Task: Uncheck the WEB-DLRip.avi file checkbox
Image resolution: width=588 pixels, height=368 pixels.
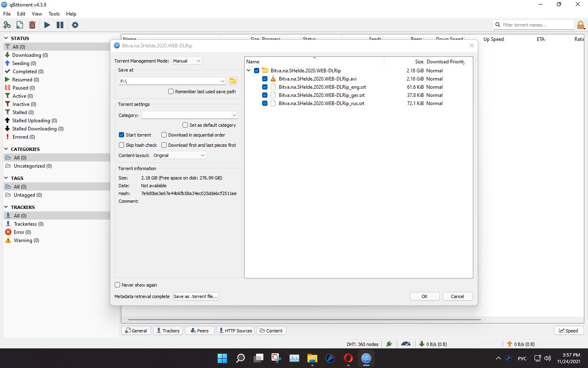Action: 265,79
